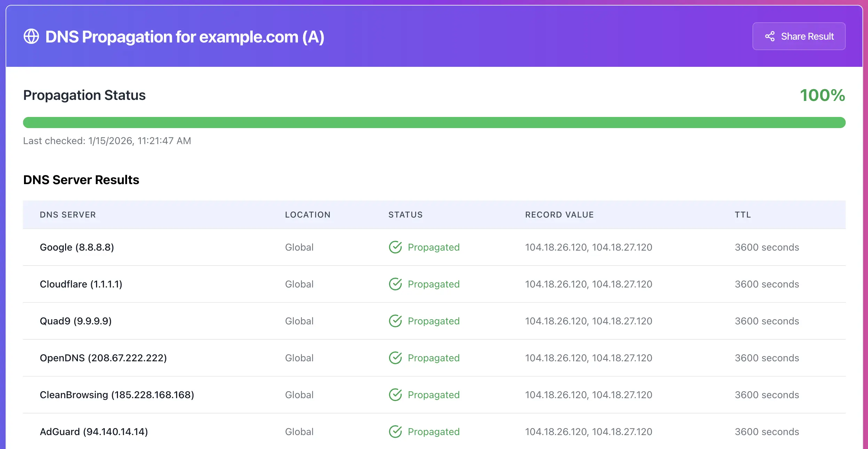868x449 pixels.
Task: Click the LOCATION column header
Action: coord(308,215)
